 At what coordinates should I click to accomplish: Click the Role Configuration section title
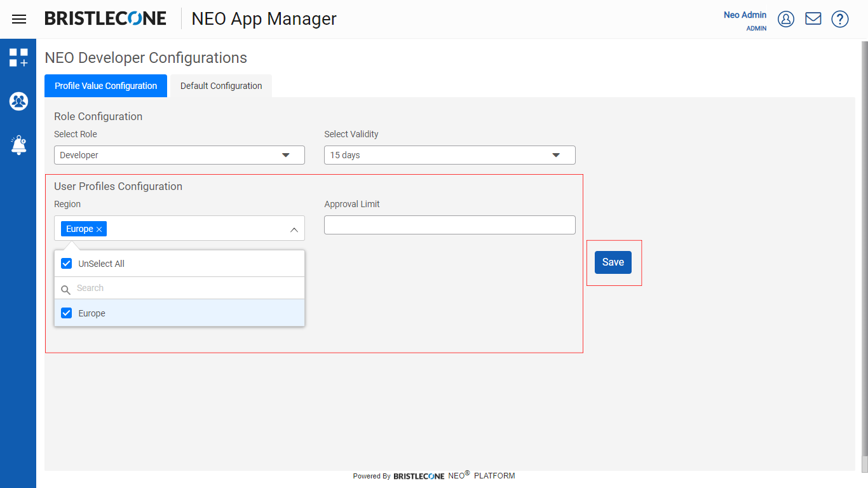pos(98,116)
